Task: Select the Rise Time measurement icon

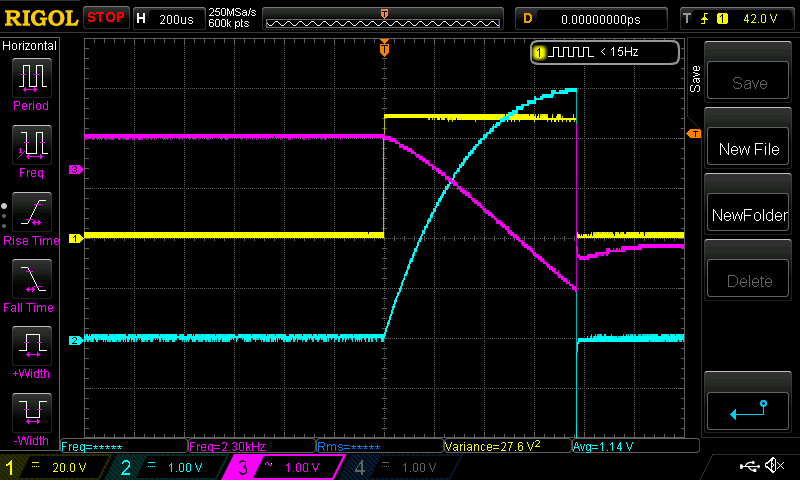Action: [x=32, y=212]
